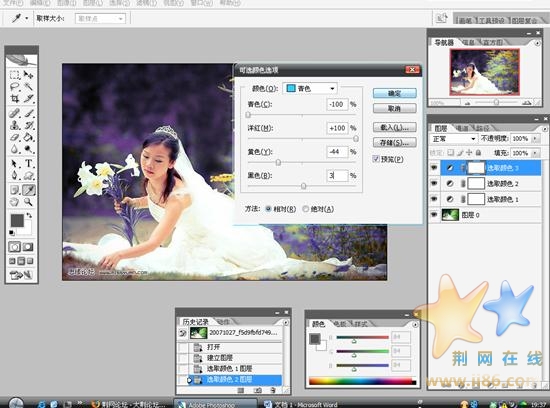Select the Zoom magnifier tool
Viewport: 550px width, 408px height.
(x=28, y=202)
